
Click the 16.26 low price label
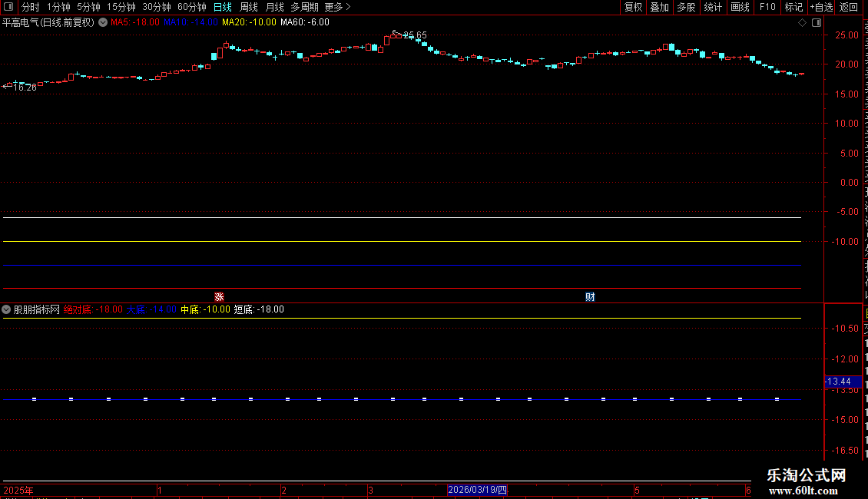click(25, 87)
